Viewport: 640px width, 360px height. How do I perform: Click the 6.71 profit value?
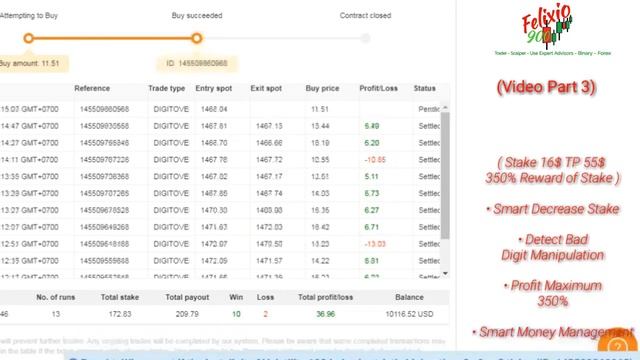371,227
